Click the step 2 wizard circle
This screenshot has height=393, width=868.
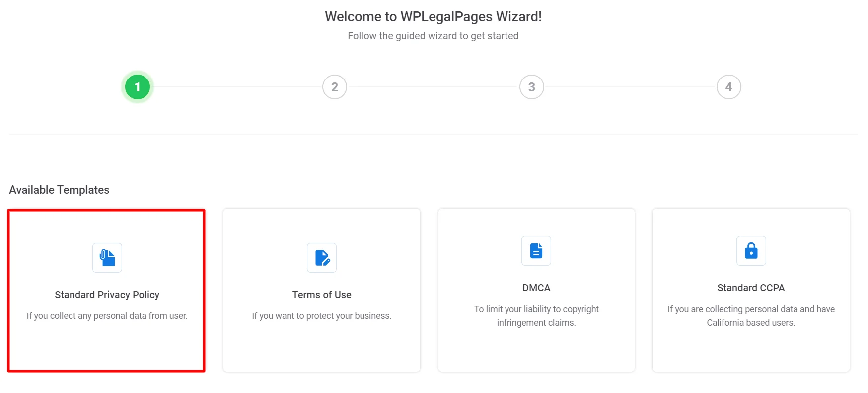point(334,86)
